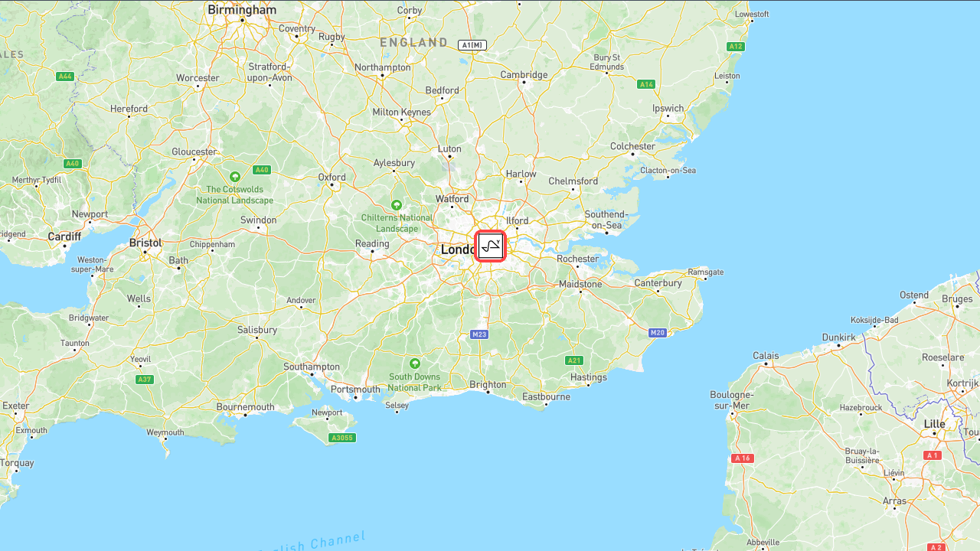Select the Southampton city label
The image size is (980, 551).
(x=312, y=367)
